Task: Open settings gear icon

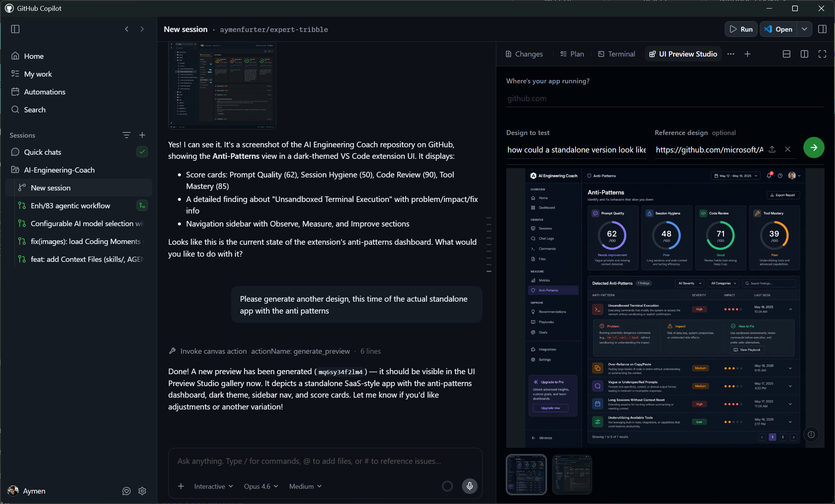Action: 142,491
